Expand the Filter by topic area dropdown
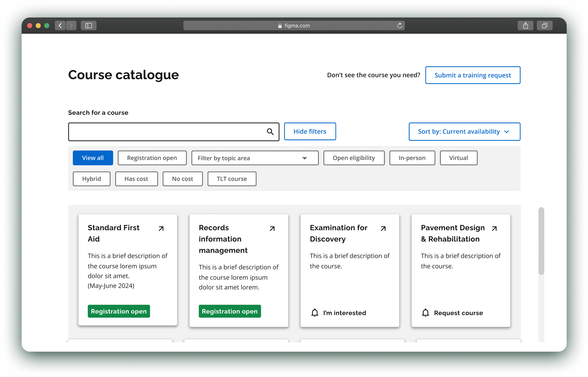The image size is (588, 377). 255,158
